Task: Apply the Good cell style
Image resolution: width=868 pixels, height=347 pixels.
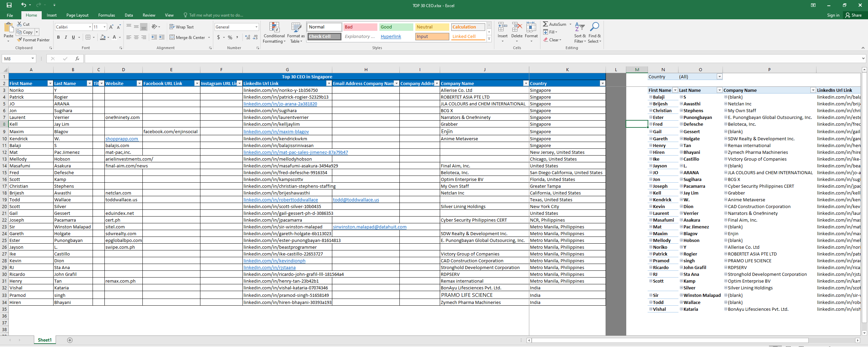Action: (396, 27)
